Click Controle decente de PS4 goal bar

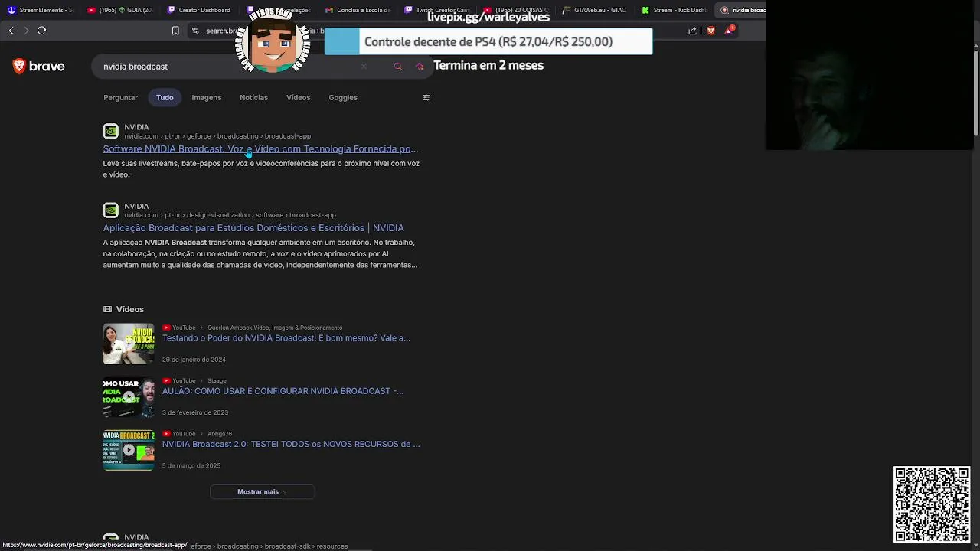(x=488, y=42)
